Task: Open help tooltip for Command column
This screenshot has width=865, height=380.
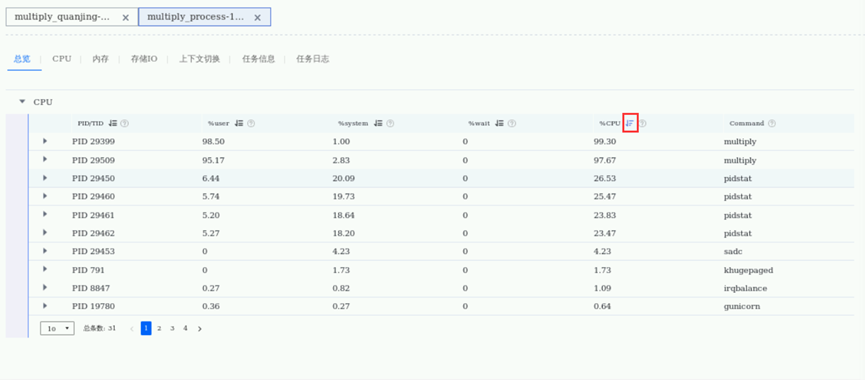Action: coord(772,124)
